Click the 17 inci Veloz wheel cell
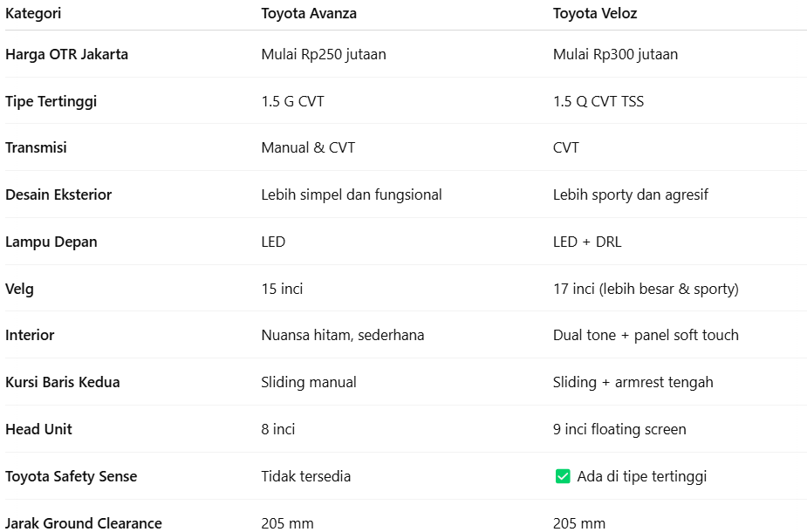Image resolution: width=807 pixels, height=532 pixels. (x=645, y=289)
